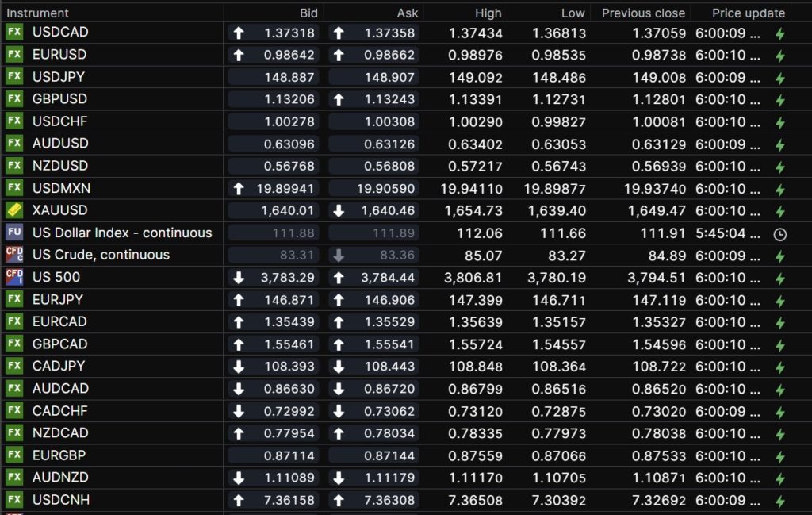Click the FU icon for US Dollar Index
Screen dimensions: 812x515
[x=14, y=233]
